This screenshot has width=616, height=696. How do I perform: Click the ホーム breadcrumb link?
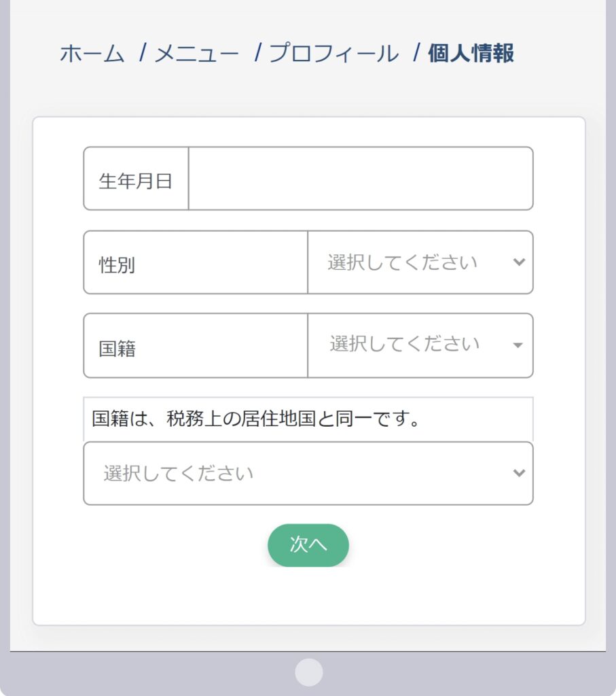click(x=92, y=54)
